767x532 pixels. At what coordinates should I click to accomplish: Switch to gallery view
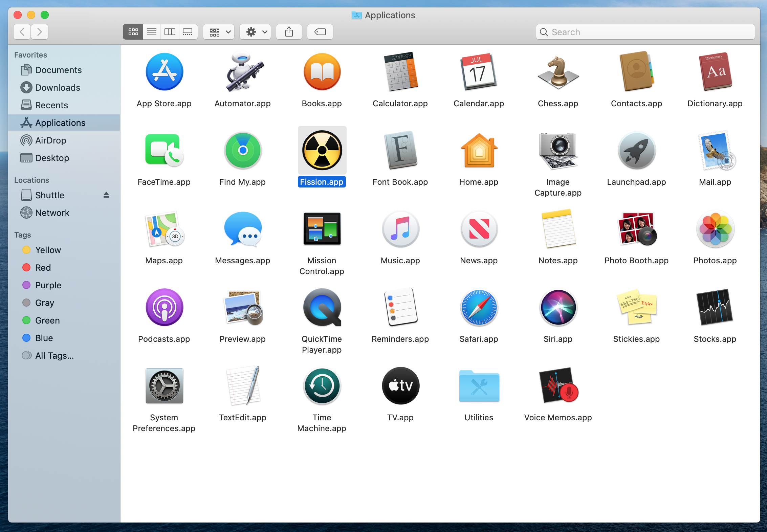(188, 32)
